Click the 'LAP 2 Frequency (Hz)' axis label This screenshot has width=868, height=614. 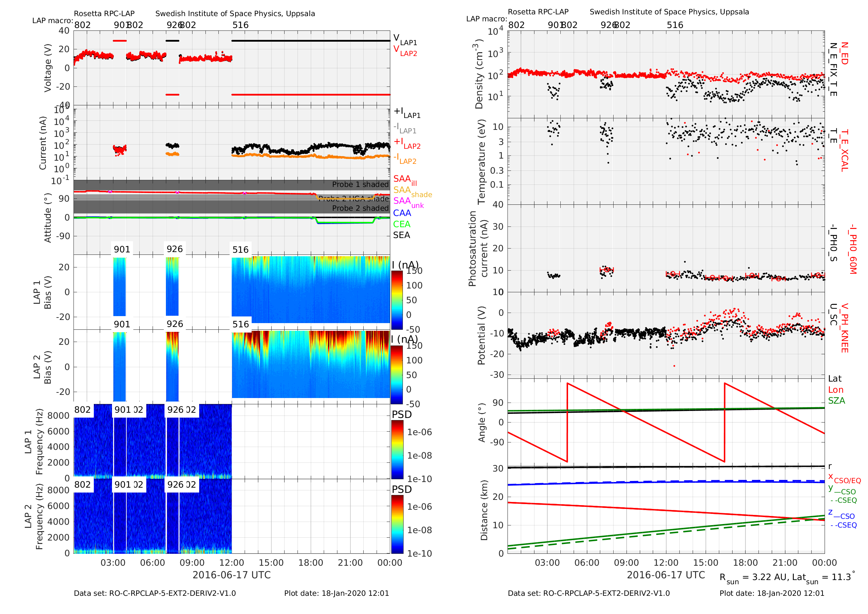pos(34,516)
